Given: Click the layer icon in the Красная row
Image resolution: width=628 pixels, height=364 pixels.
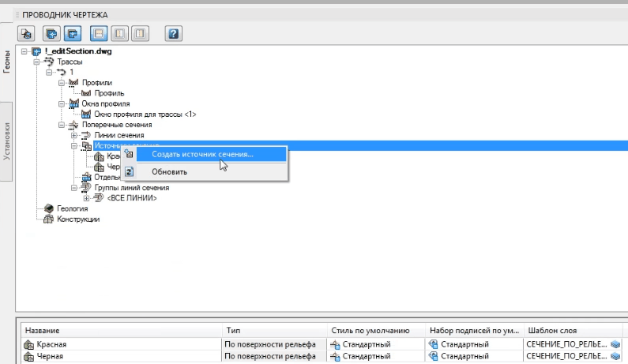Looking at the screenshot, I should (615, 344).
